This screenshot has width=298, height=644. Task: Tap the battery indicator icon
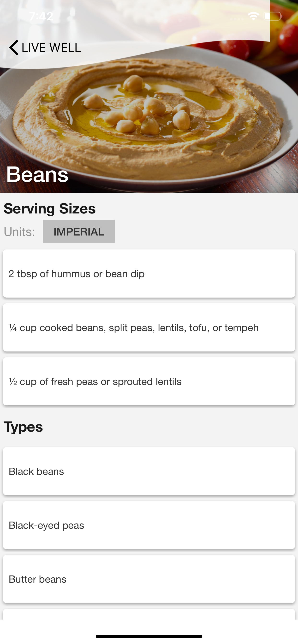(x=273, y=16)
